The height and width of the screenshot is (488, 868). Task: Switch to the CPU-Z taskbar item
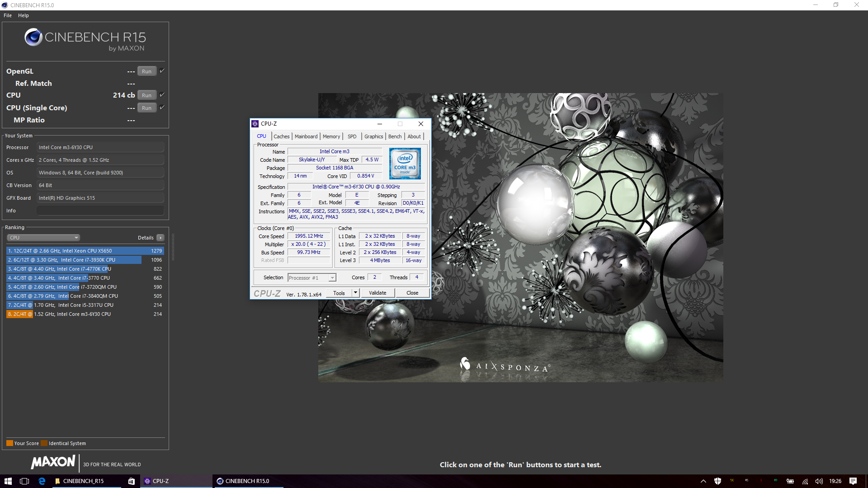[176, 481]
